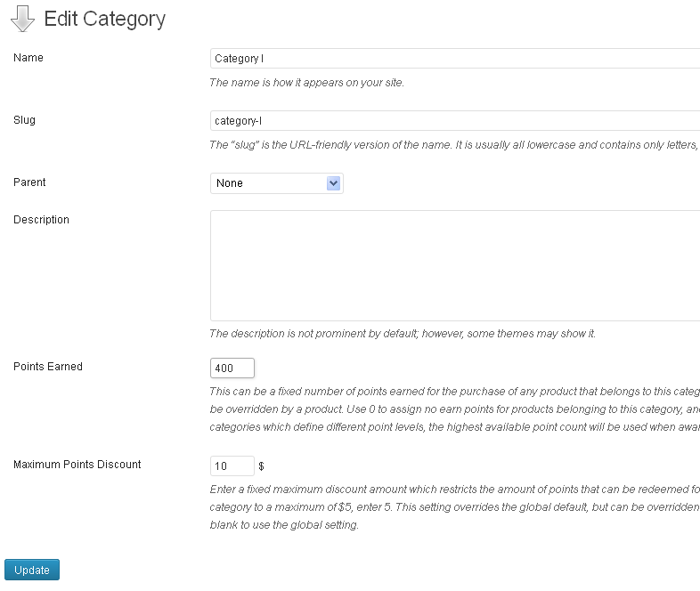The image size is (700, 591).
Task: Click the Name field label
Action: pos(28,58)
